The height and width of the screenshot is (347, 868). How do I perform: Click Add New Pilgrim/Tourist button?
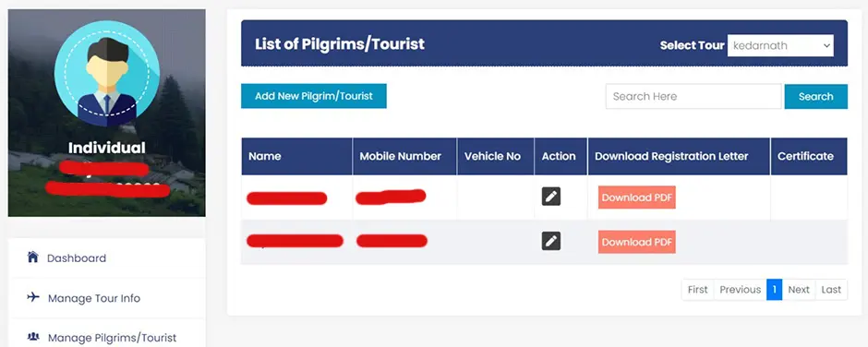(314, 96)
